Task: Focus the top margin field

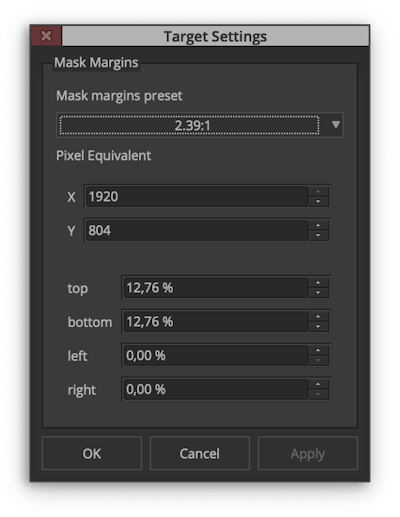Action: tap(216, 288)
